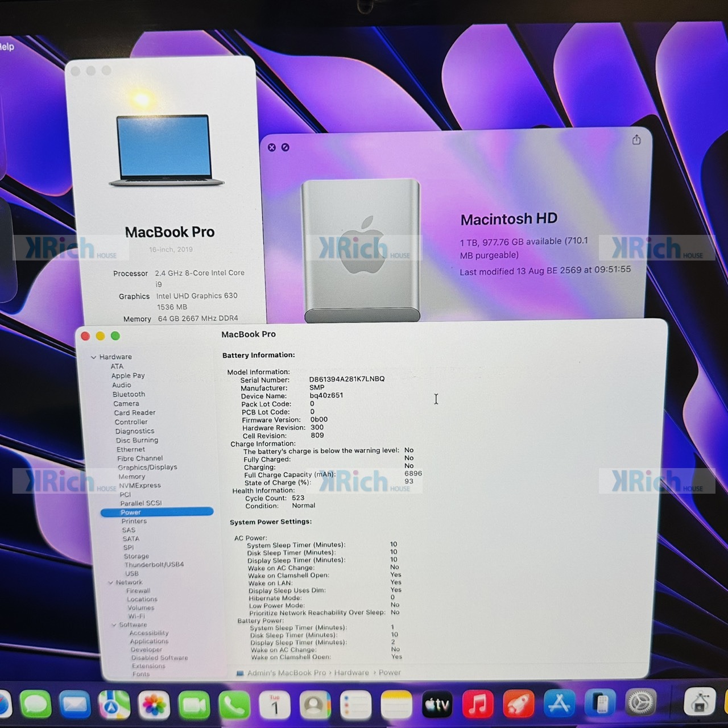The width and height of the screenshot is (728, 728).
Task: Select Accessibility under Software
Action: tap(149, 632)
